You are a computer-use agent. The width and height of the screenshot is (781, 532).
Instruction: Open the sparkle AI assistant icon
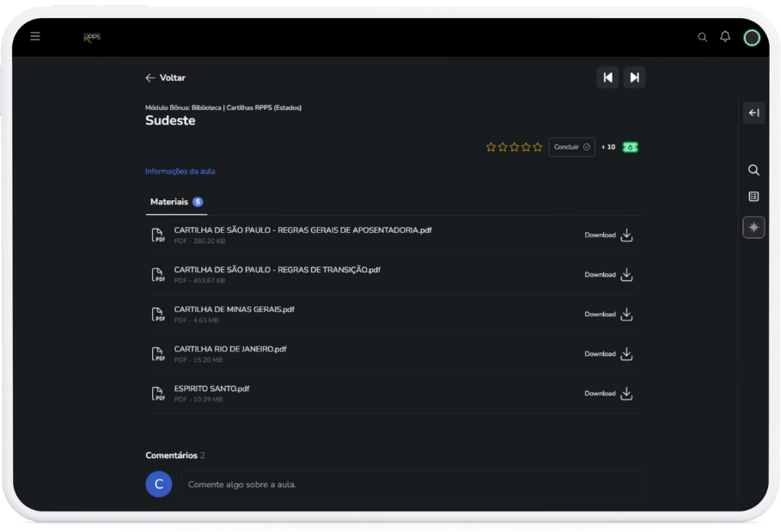tap(754, 227)
